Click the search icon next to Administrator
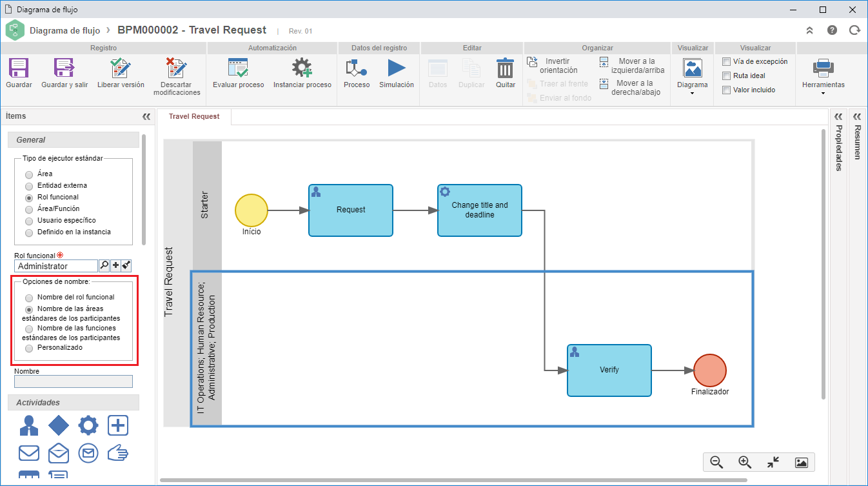This screenshot has height=486, width=868. [104, 265]
